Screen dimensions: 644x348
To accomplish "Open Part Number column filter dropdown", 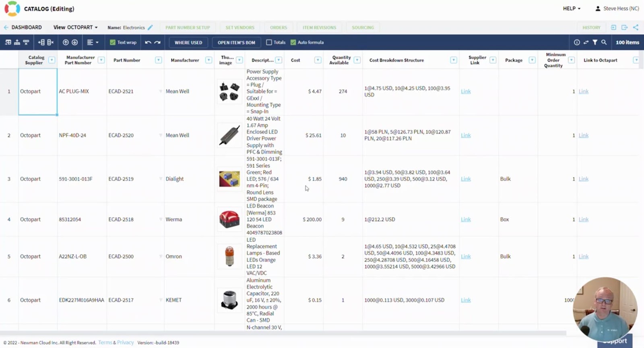I will (x=159, y=60).
